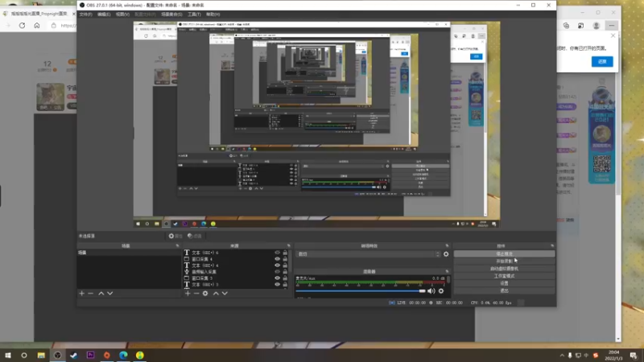Click the 设置 settings button
Image resolution: width=644 pixels, height=362 pixels.
click(504, 283)
